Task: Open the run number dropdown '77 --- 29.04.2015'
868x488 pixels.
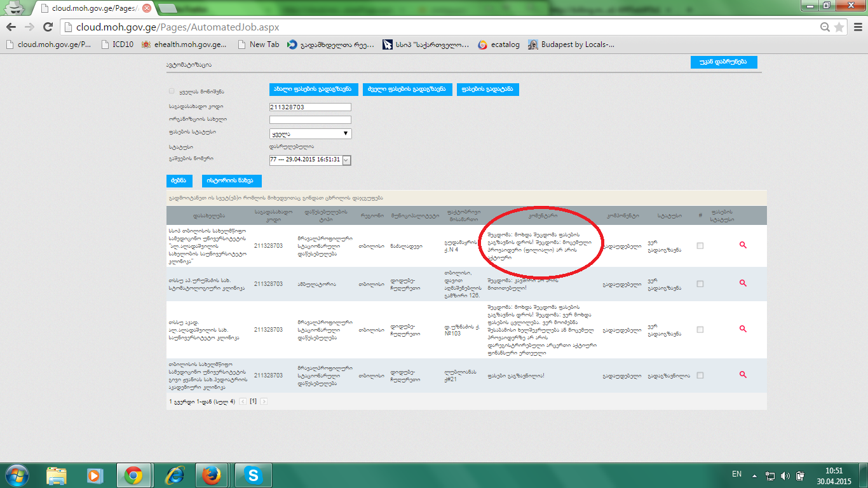Action: (310, 160)
